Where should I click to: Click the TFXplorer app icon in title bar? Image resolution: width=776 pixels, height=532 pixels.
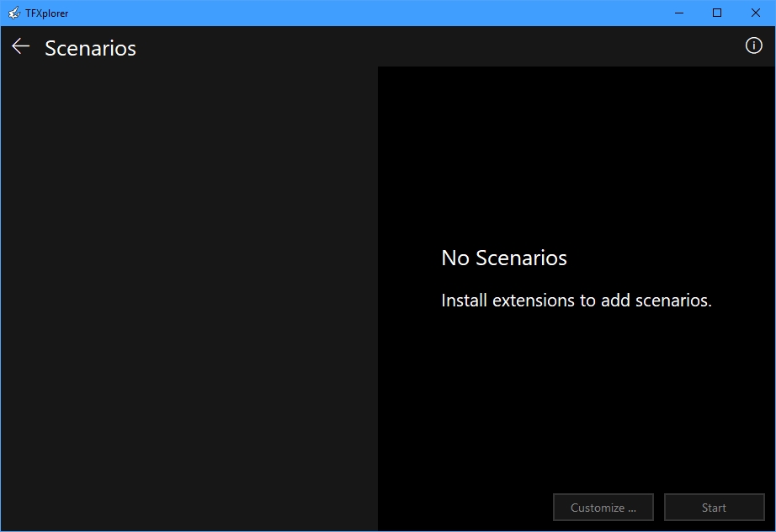tap(13, 13)
